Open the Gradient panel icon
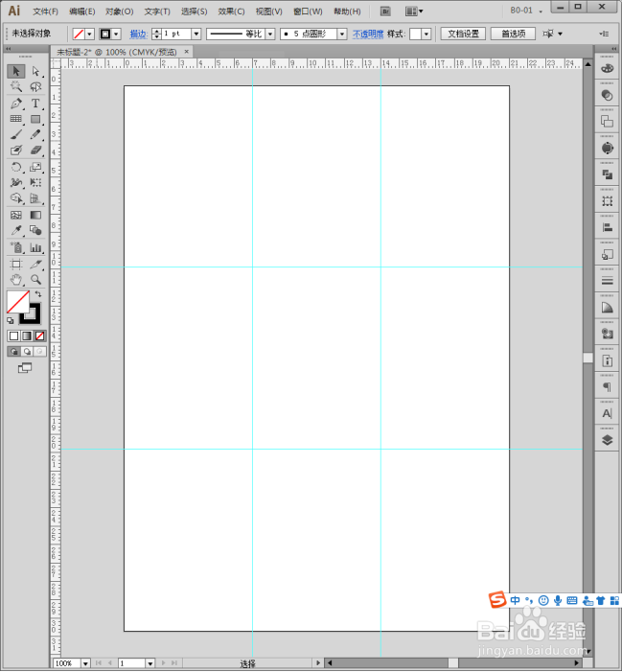622x672 pixels. (607, 308)
